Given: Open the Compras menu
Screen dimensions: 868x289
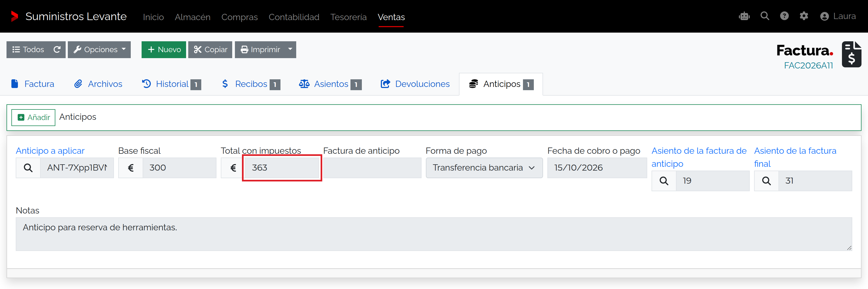Looking at the screenshot, I should [239, 17].
